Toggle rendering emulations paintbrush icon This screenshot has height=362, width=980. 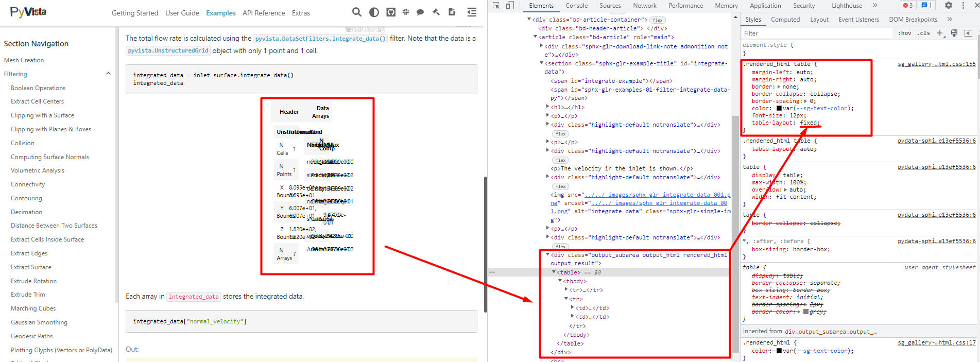[x=954, y=33]
